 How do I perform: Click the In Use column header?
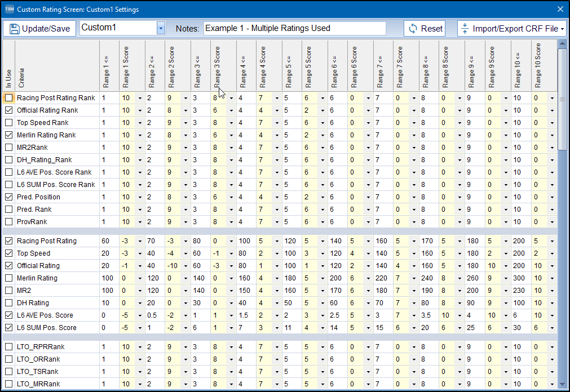coord(8,65)
